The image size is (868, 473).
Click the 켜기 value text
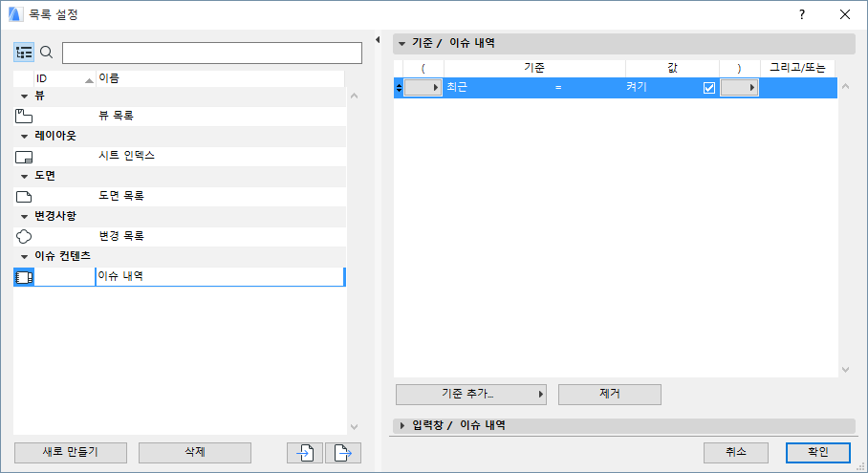(637, 87)
